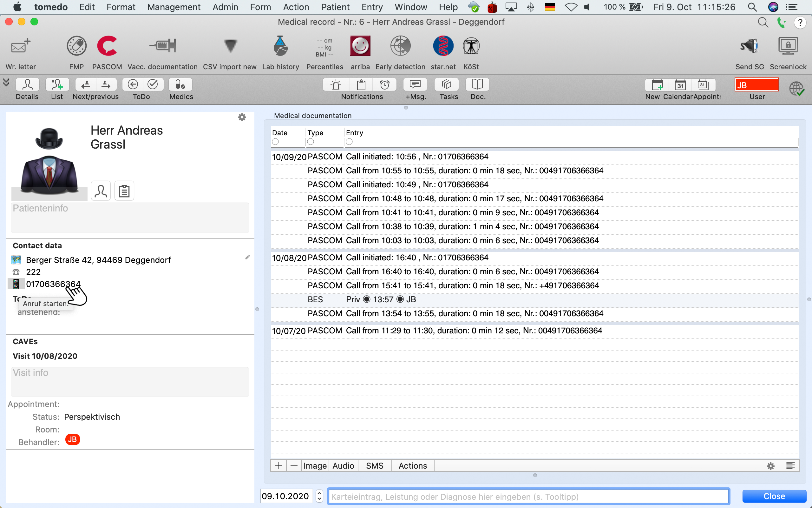
Task: Create new appointment calendar icon
Action: tap(657, 85)
